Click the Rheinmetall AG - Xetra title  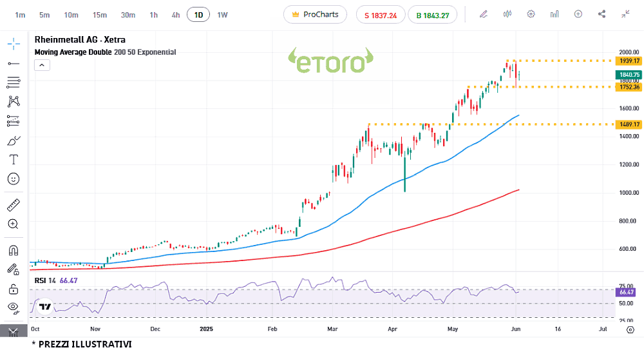80,40
